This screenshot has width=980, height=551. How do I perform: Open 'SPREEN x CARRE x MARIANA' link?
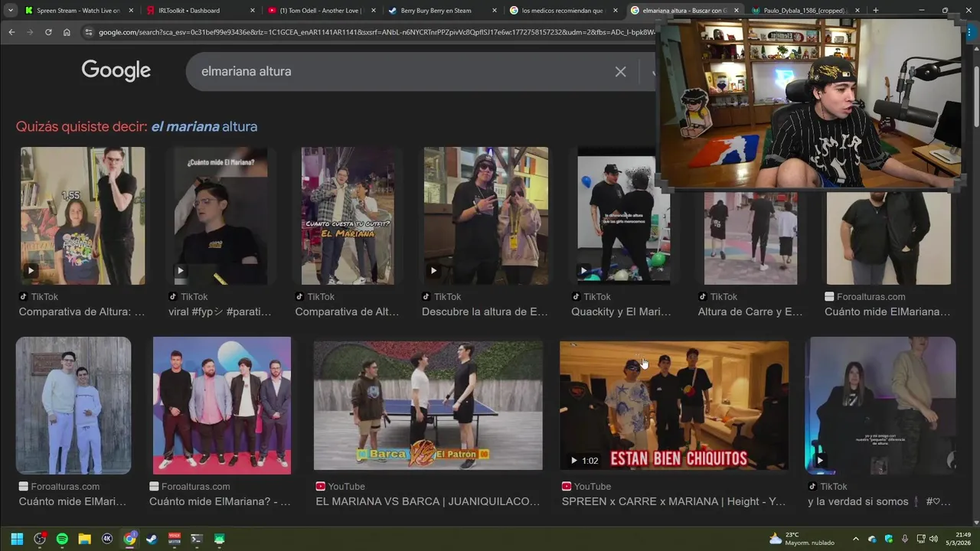coord(674,501)
